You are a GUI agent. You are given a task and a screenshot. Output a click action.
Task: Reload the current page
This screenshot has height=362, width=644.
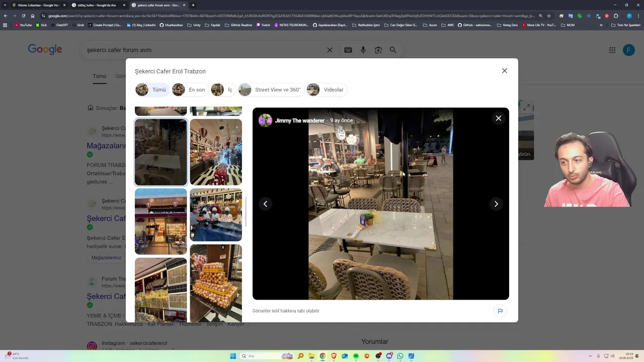tap(23, 16)
